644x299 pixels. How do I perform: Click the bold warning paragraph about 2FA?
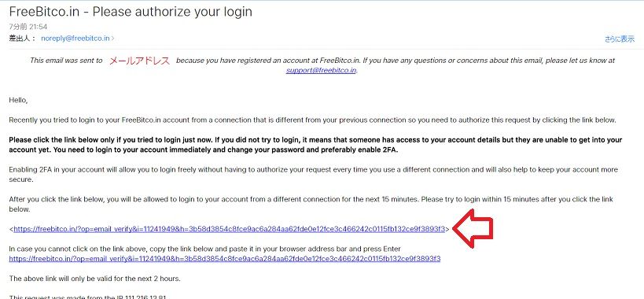tap(315, 145)
